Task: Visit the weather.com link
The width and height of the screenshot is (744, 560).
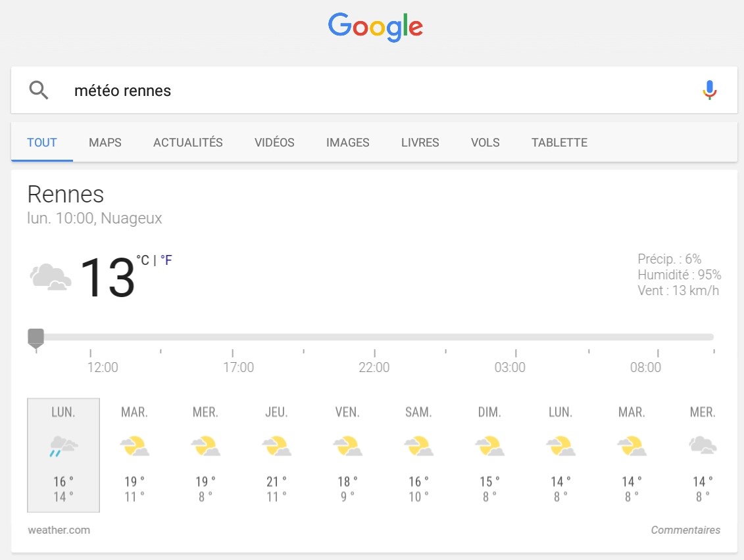Action: [59, 530]
